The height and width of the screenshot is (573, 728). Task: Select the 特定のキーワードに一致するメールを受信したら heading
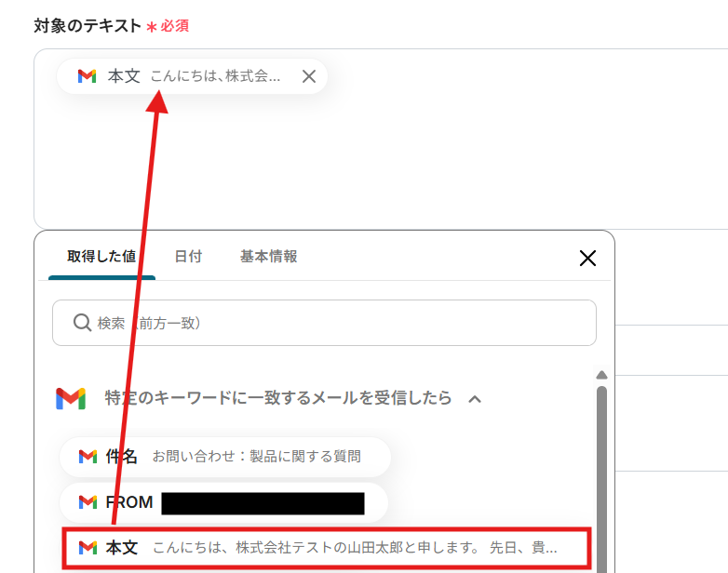click(278, 398)
